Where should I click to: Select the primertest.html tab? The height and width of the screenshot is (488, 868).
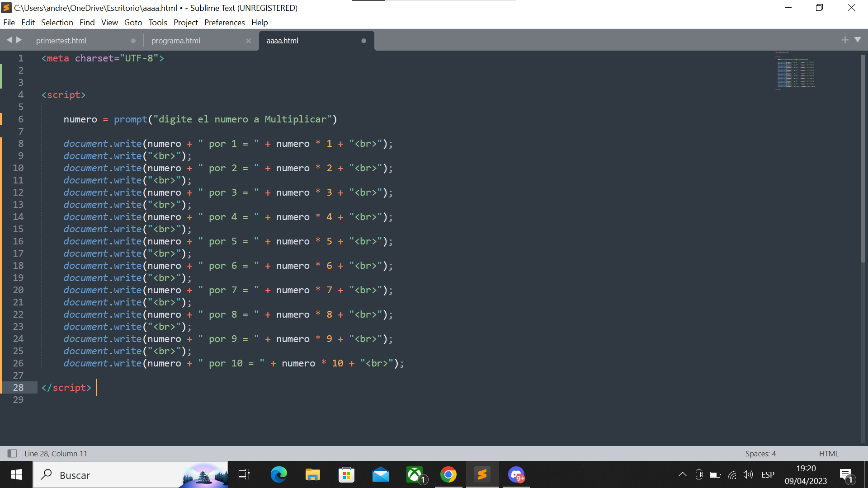point(61,40)
